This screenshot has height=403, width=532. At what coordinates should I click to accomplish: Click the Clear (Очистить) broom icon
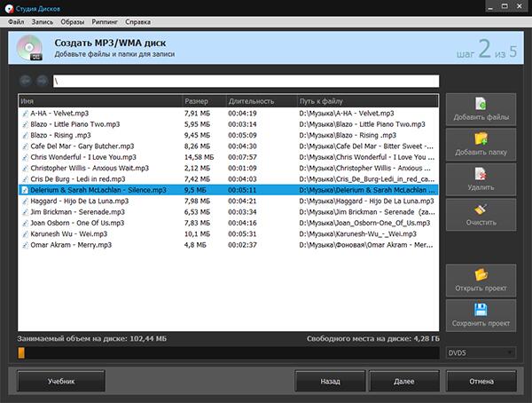(481, 209)
